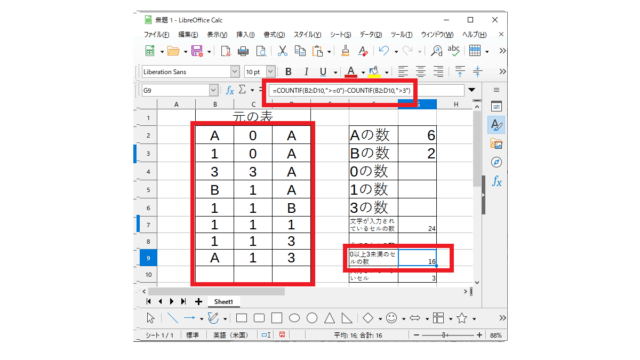Click the Copy icon
Image resolution: width=640 pixels, height=360 pixels.
[x=300, y=51]
